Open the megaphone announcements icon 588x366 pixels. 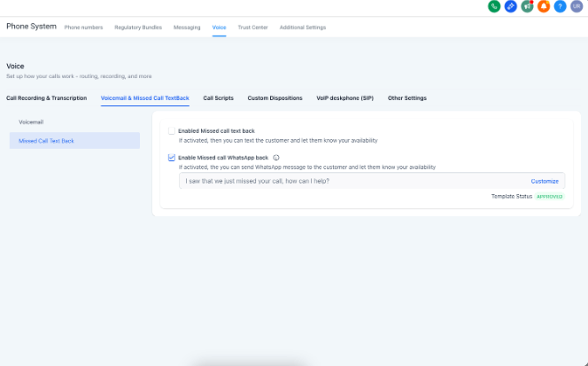pyautogui.click(x=527, y=6)
